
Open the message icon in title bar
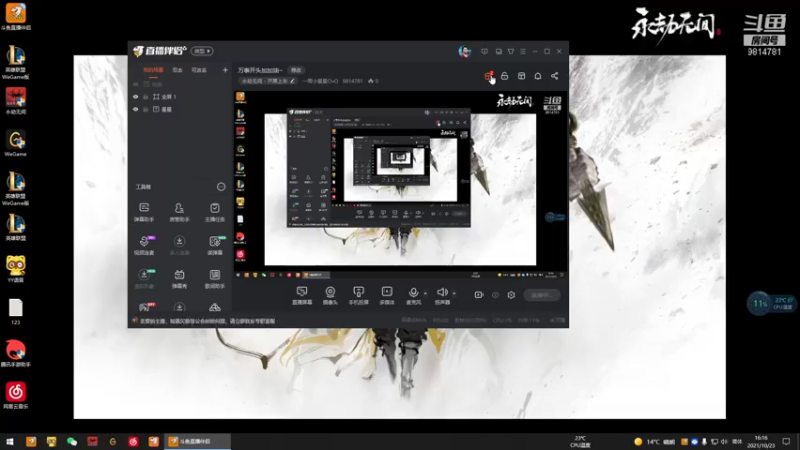485,51
